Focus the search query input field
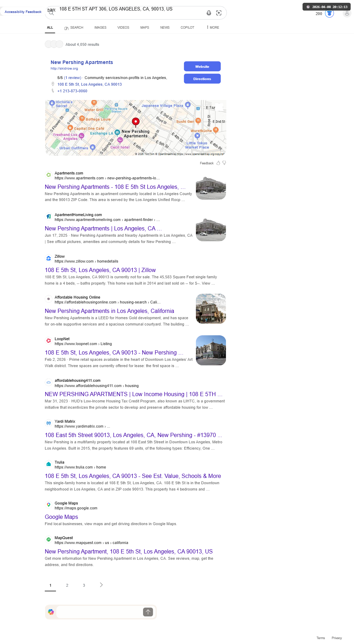This screenshot has height=644, width=354. click(130, 9)
